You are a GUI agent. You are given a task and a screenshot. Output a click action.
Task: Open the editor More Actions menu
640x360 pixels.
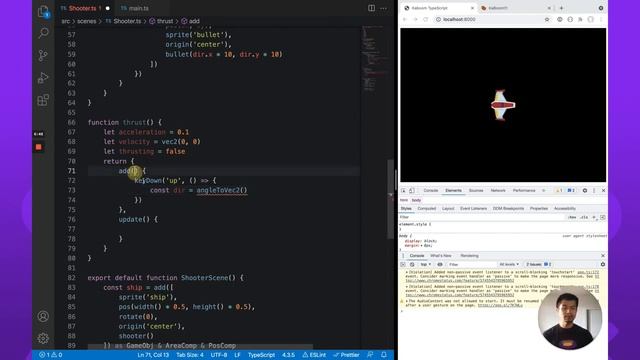click(383, 8)
